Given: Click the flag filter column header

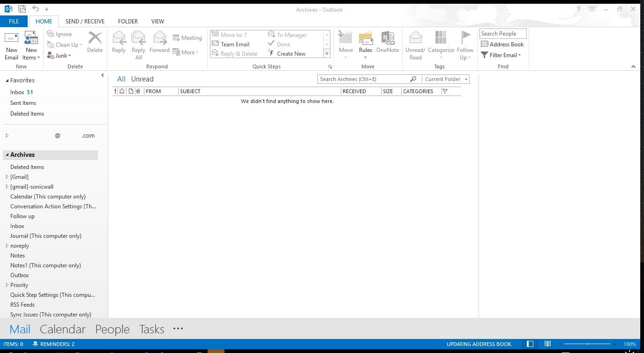Looking at the screenshot, I should (x=445, y=91).
